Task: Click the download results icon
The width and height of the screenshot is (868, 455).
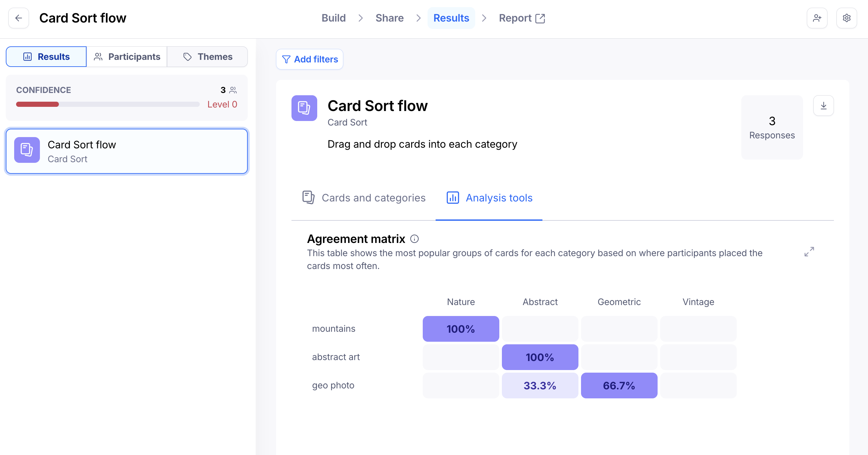Action: [823, 106]
